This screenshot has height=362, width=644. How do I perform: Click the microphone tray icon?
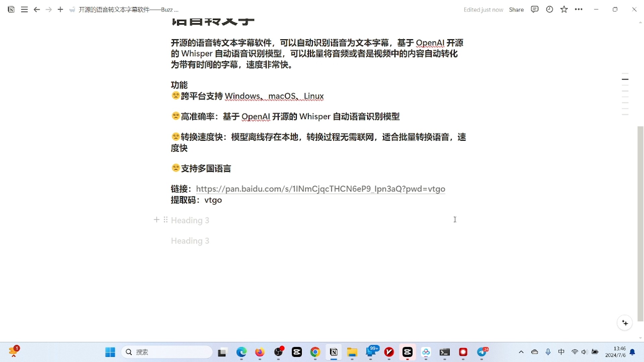point(548,352)
